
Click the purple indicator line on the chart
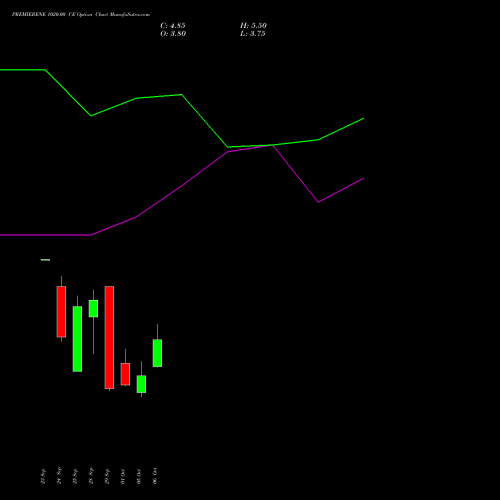182,186
